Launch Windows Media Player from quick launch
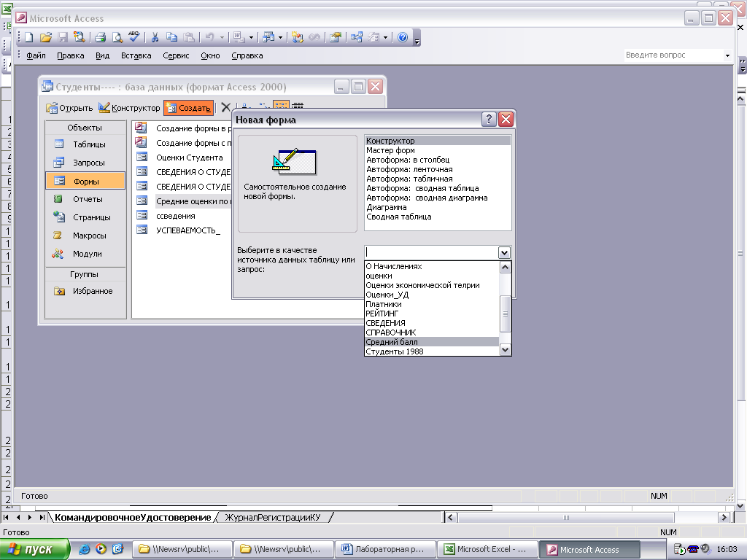This screenshot has width=747, height=560. [101, 549]
